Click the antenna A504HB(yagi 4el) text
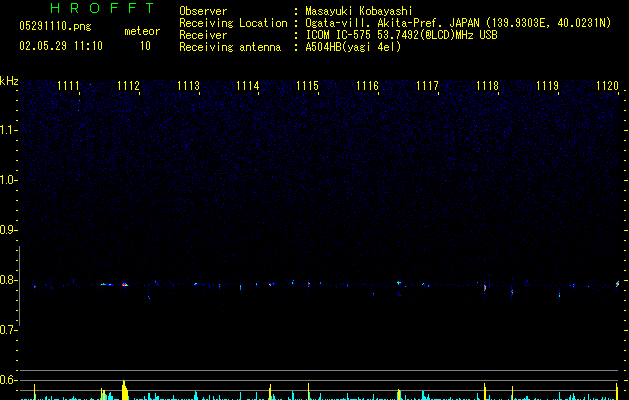This screenshot has width=629, height=400. pos(353,47)
